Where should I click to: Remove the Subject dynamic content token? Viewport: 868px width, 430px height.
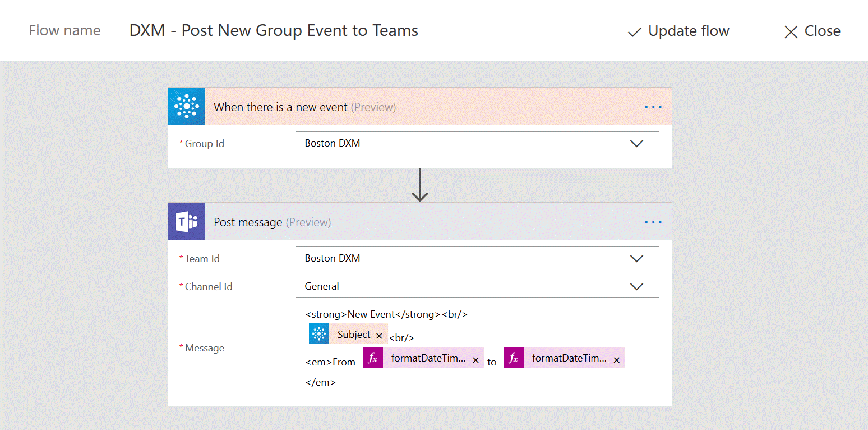coord(379,336)
